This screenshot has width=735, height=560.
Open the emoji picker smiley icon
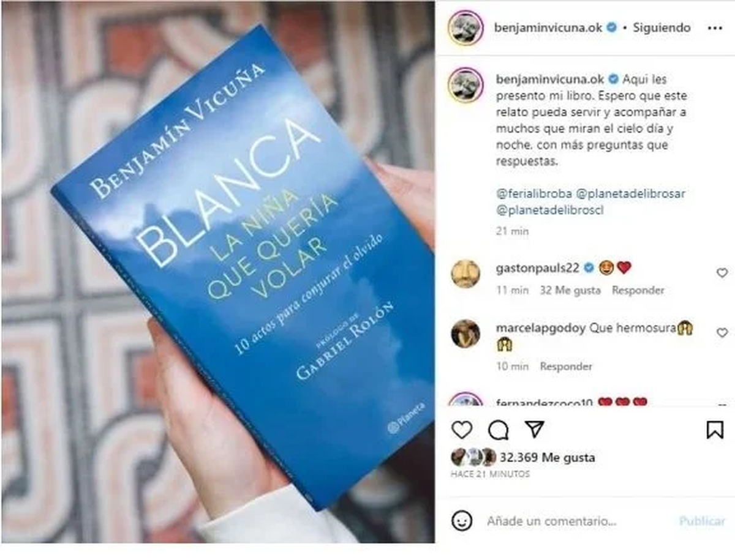(462, 521)
